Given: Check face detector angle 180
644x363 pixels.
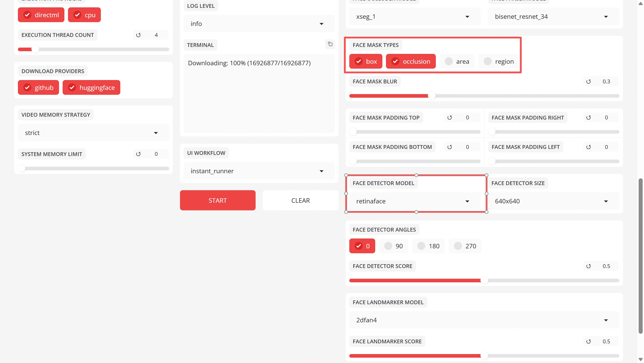Looking at the screenshot, I should coord(428,246).
